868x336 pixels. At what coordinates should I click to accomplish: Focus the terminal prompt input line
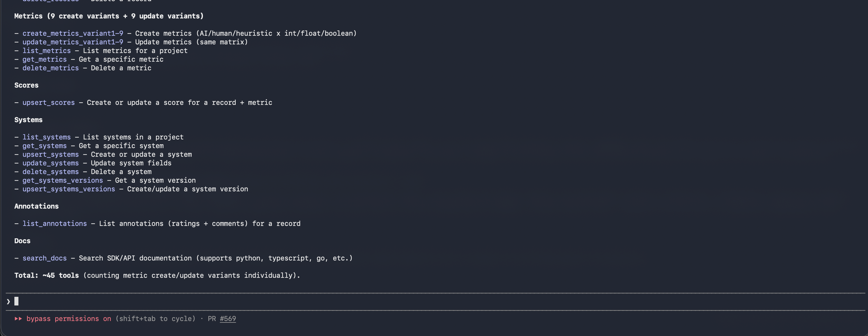click(435, 302)
